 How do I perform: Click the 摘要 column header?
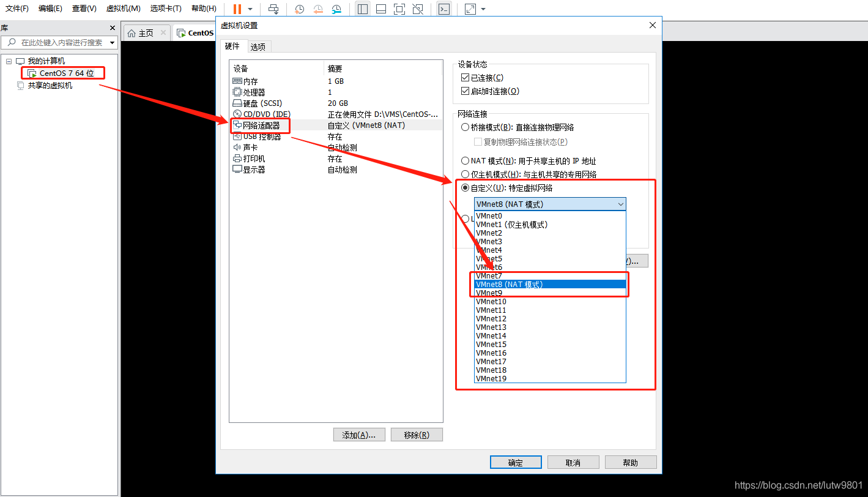(383, 69)
